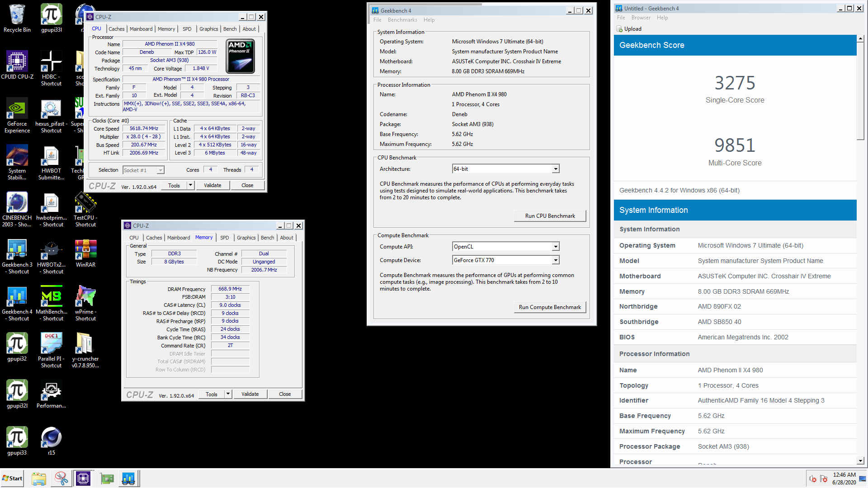Open the Start menu

point(12,479)
